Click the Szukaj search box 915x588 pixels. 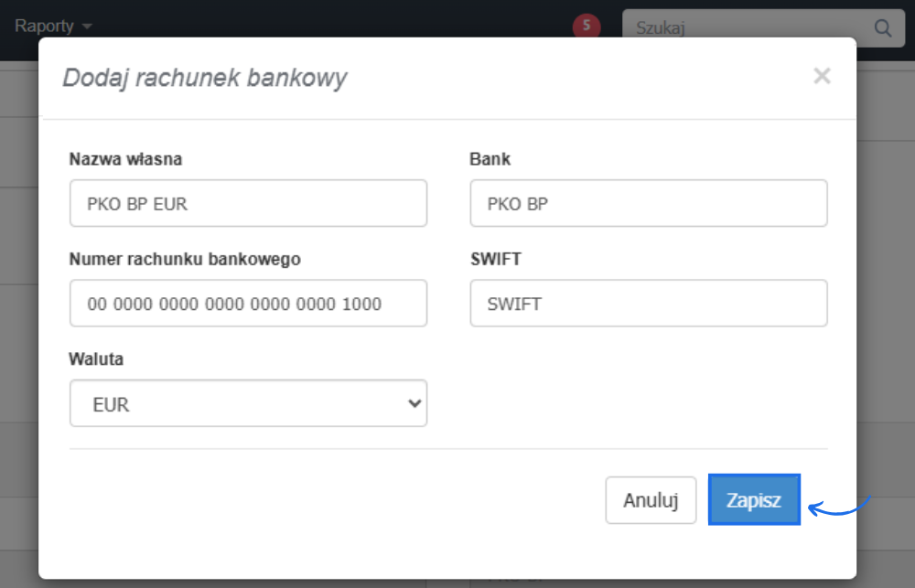[x=763, y=27]
